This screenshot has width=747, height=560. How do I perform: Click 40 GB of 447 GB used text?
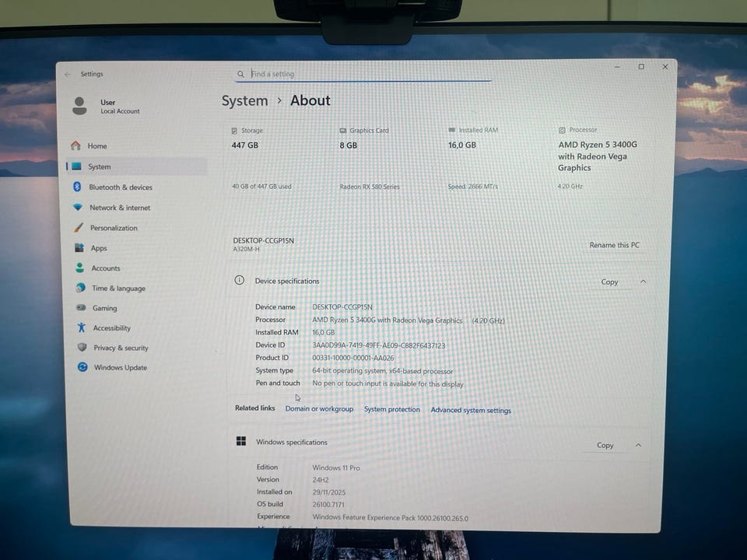click(261, 187)
